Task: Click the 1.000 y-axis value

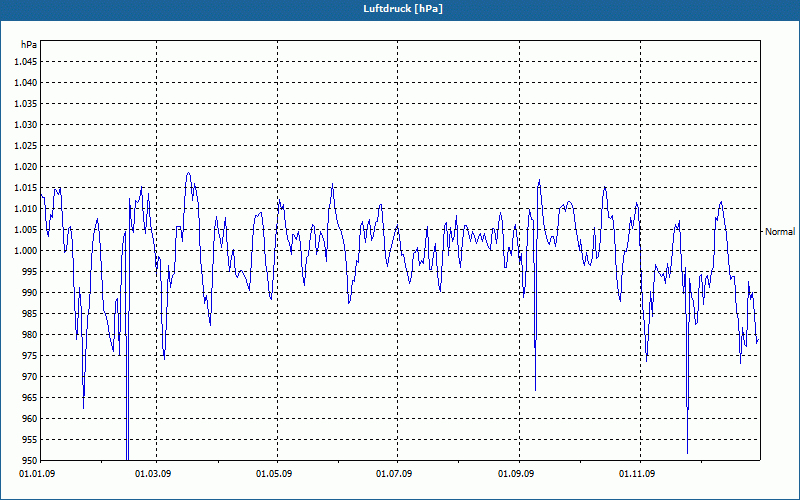Action: coord(26,251)
